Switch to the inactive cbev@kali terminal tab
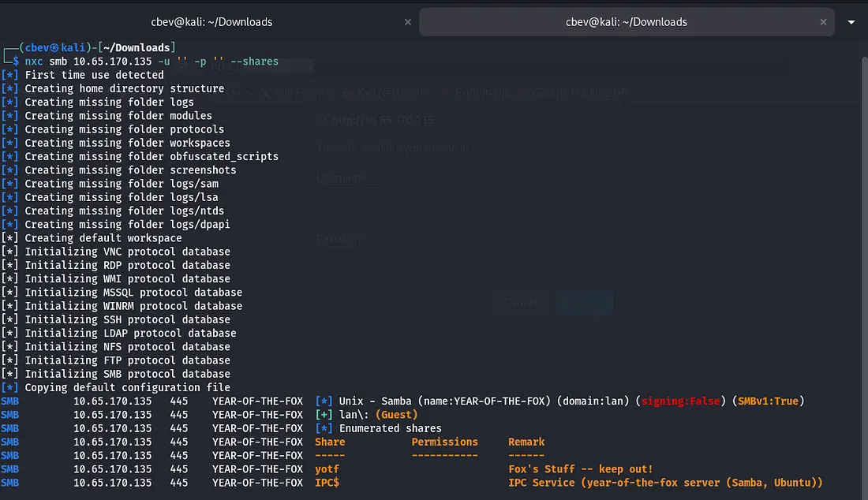This screenshot has width=868, height=500. [x=211, y=22]
